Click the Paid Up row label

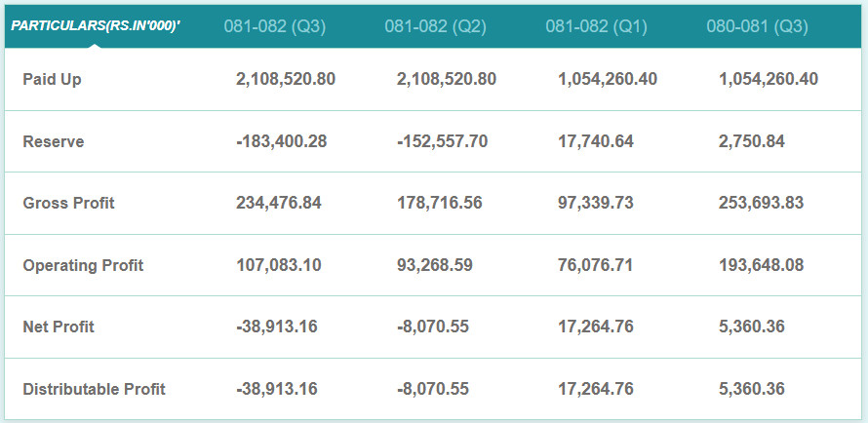(x=52, y=80)
